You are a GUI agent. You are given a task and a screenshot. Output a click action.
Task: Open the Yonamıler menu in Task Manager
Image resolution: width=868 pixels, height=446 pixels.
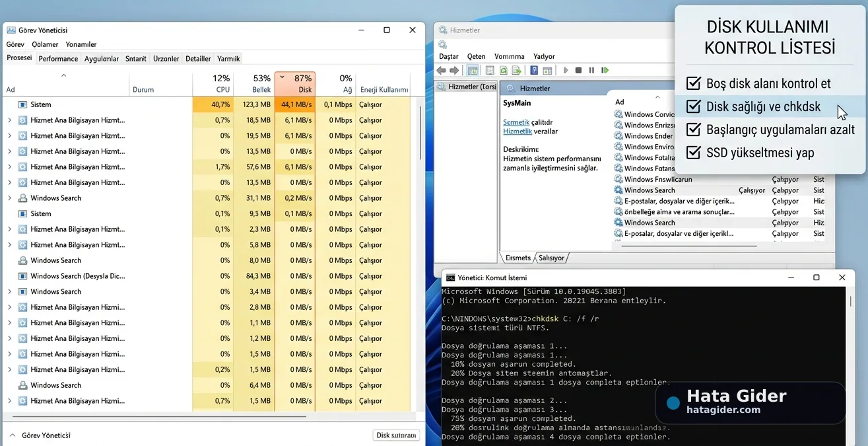pos(81,44)
